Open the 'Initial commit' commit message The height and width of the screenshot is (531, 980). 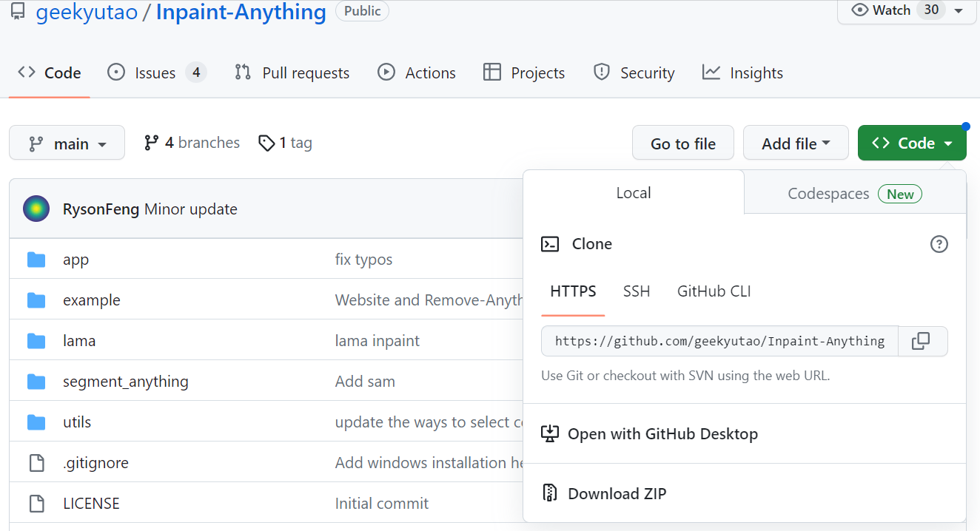pyautogui.click(x=382, y=504)
